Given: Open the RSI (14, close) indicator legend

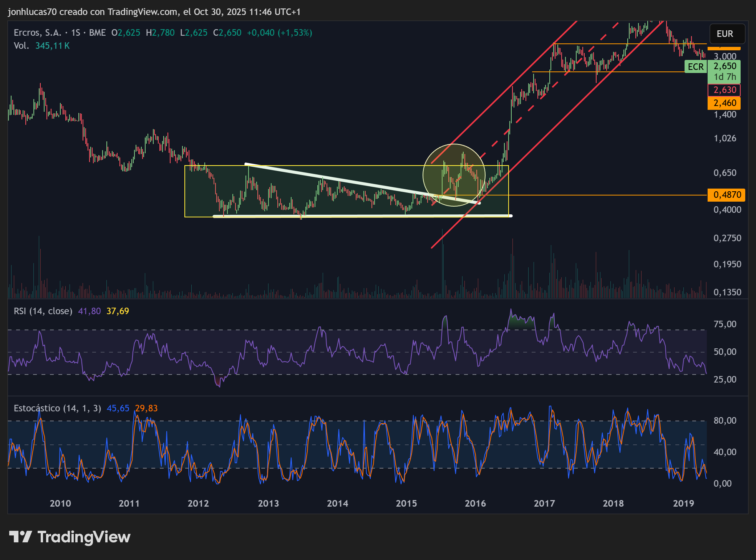Looking at the screenshot, I should point(43,311).
